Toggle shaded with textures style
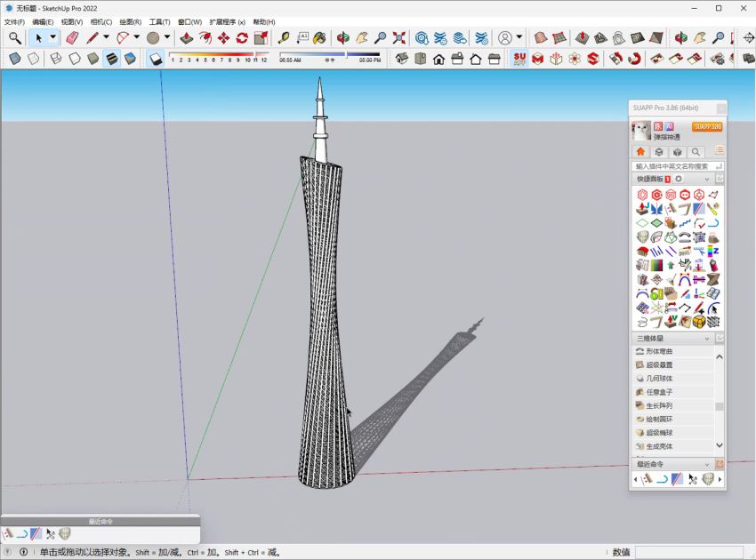Screen dimensions: 756x560 111,59
